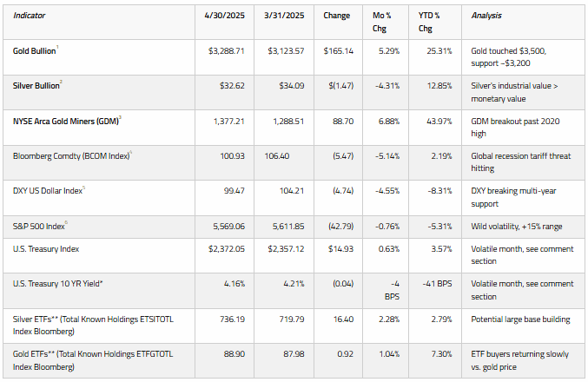Click the 3/31/2025 column header
The image size is (588, 382).
pos(284,16)
